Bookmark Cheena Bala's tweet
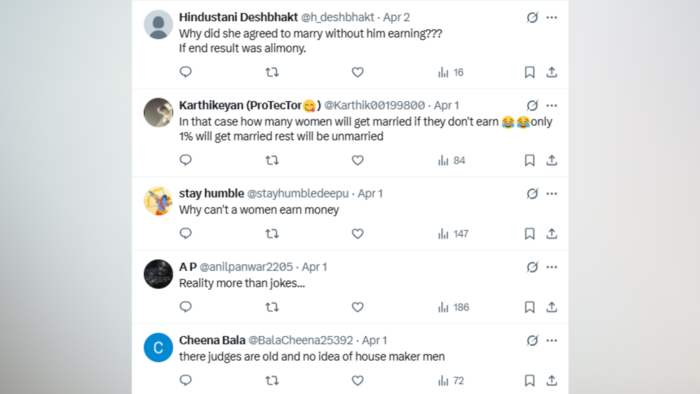The height and width of the screenshot is (394, 700). point(529,381)
